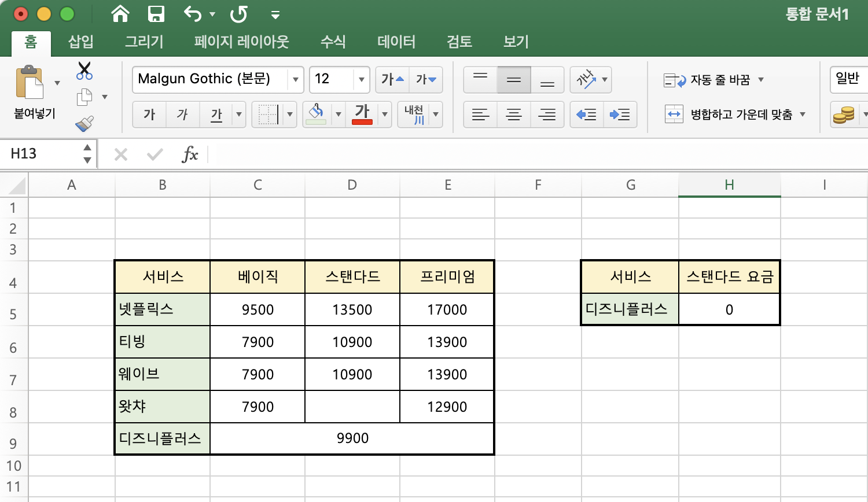This screenshot has width=868, height=502.
Task: Apply cell borders with borders icon
Action: (x=268, y=115)
